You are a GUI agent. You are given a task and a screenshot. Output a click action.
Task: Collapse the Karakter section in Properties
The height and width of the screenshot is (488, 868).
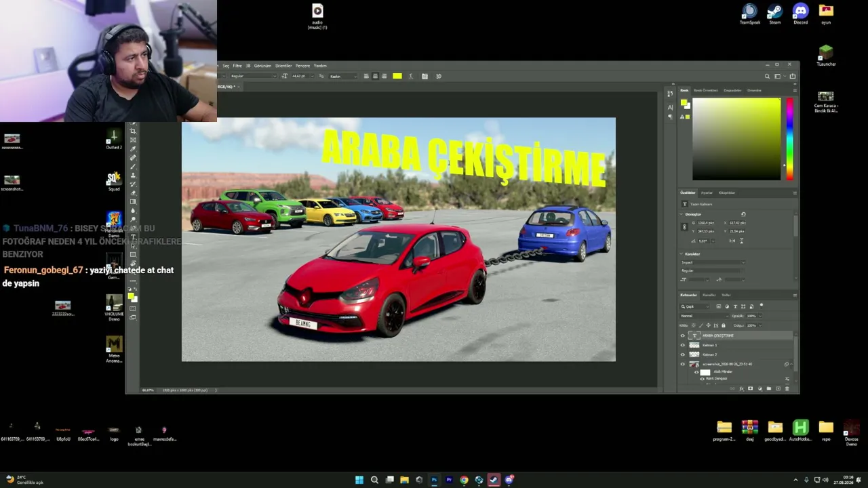(x=682, y=254)
